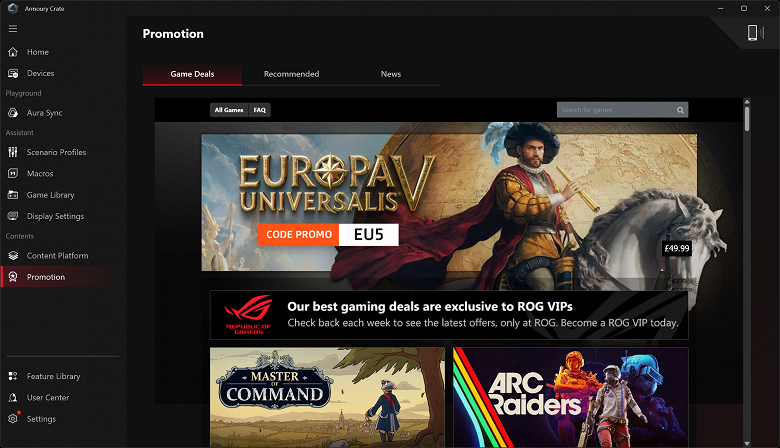Click the Display Settings monitor icon
This screenshot has width=780, height=448.
point(13,216)
